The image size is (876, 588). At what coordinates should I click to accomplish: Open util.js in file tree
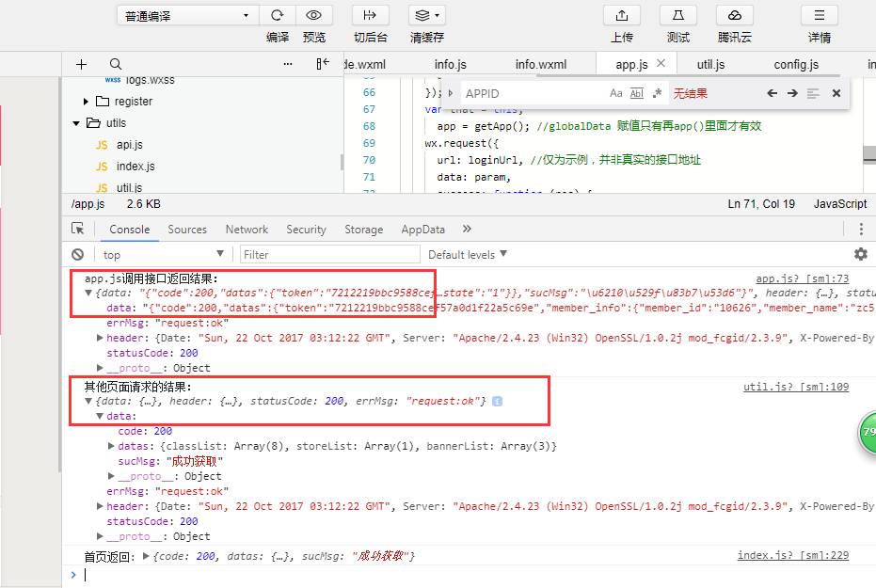click(x=129, y=187)
